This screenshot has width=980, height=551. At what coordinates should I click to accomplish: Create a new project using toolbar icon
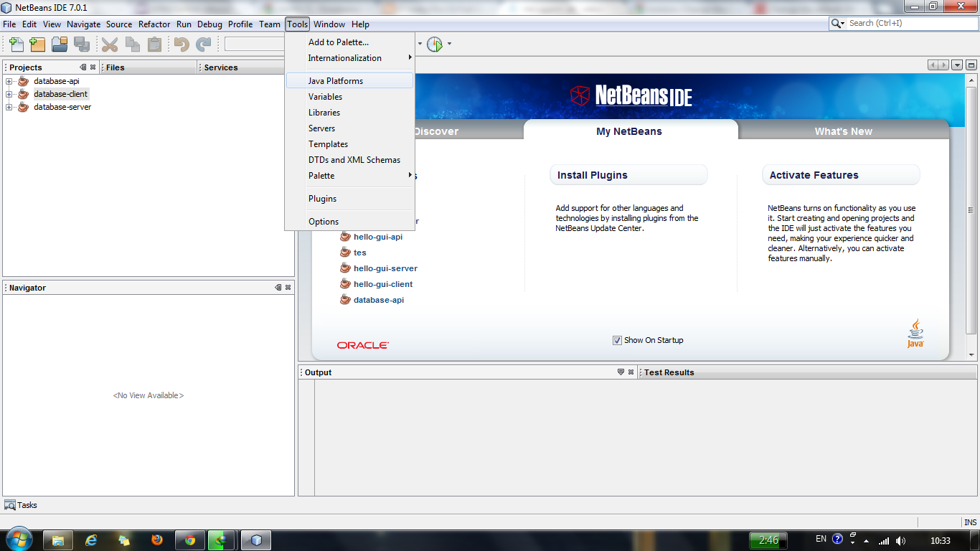[x=37, y=44]
